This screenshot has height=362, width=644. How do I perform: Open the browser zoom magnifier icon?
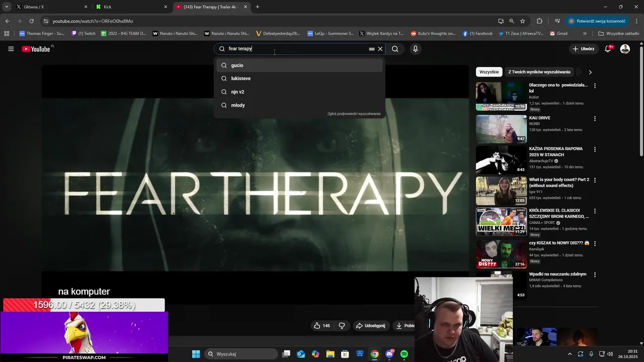(512, 21)
